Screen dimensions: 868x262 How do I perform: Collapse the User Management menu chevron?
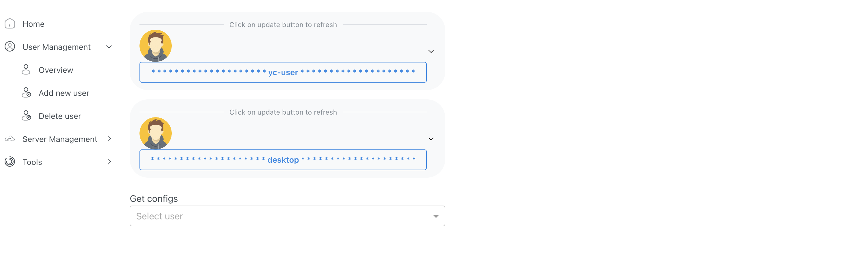coord(109,47)
